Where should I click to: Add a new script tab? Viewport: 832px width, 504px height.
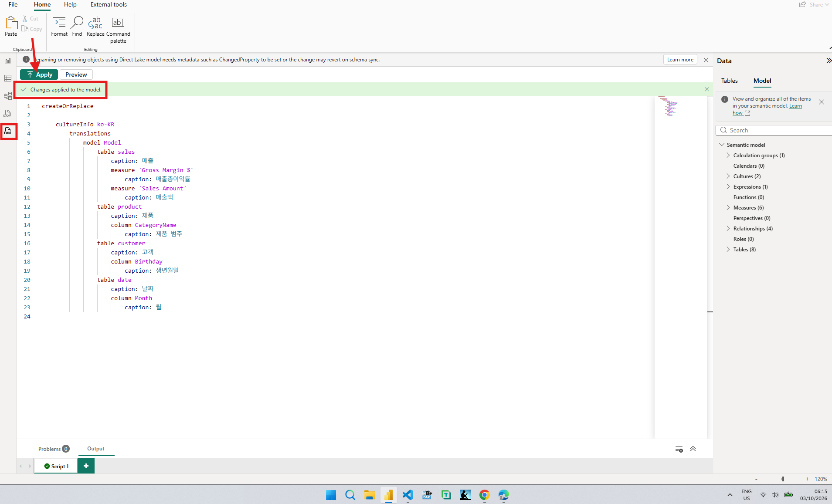pyautogui.click(x=86, y=466)
